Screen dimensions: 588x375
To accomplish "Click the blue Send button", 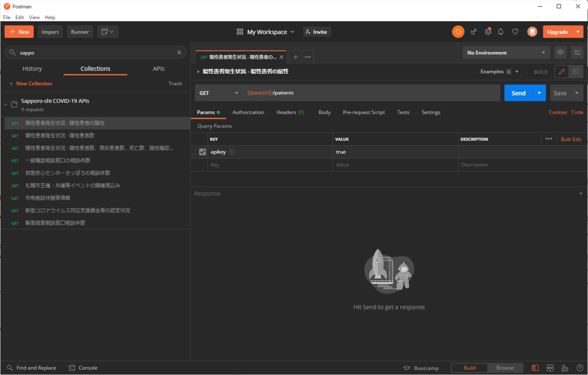I will (518, 93).
